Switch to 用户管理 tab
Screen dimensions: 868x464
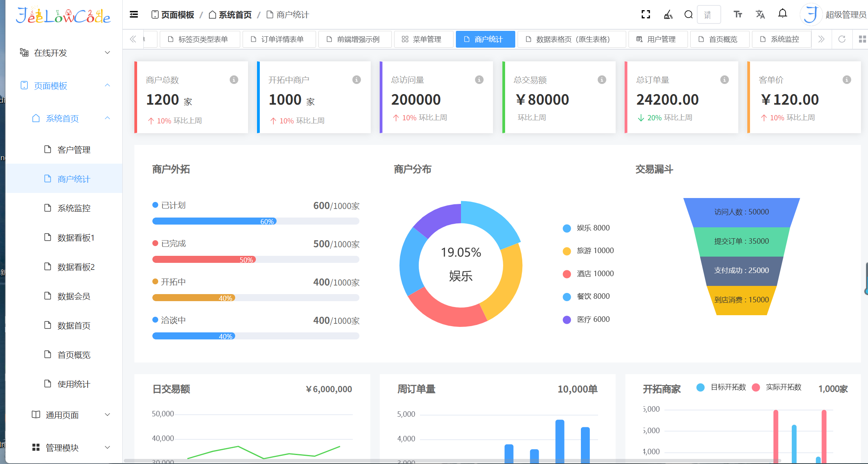[x=658, y=39]
